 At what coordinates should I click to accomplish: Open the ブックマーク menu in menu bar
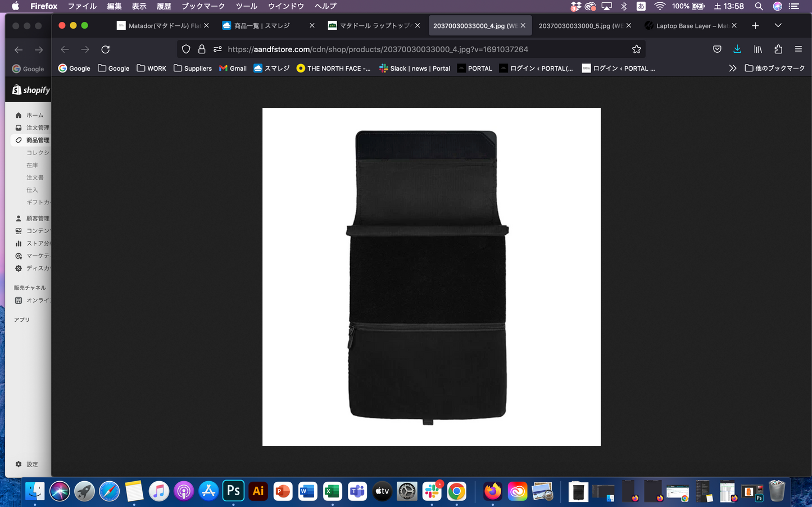coord(203,6)
